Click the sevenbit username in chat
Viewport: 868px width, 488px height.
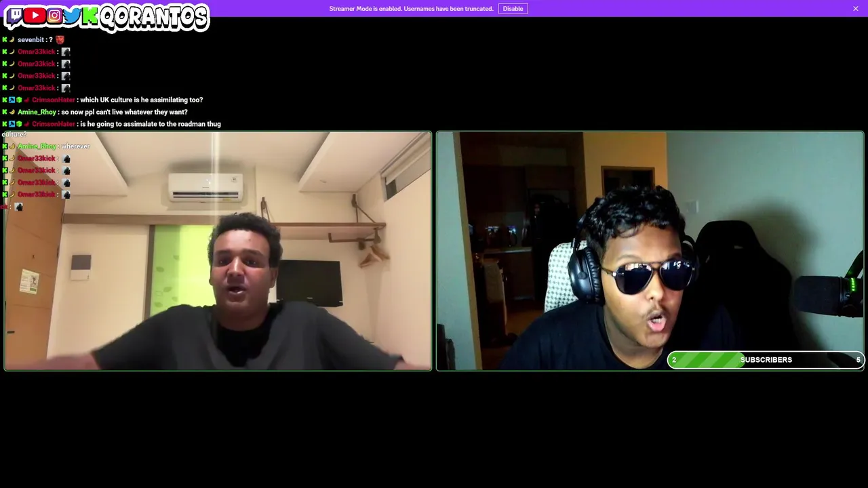pyautogui.click(x=31, y=40)
